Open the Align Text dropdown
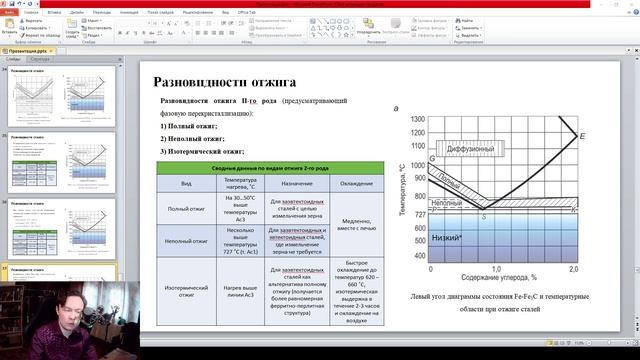This screenshot has height=360, width=640. [x=268, y=28]
